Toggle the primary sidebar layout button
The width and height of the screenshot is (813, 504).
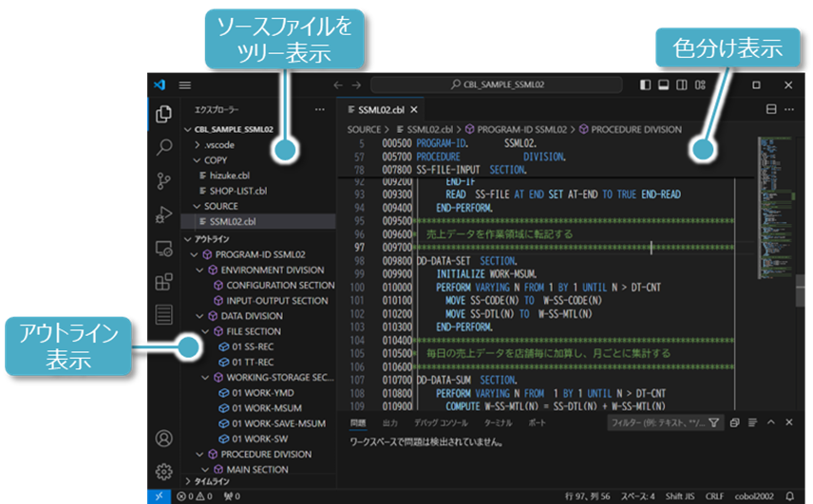point(646,84)
